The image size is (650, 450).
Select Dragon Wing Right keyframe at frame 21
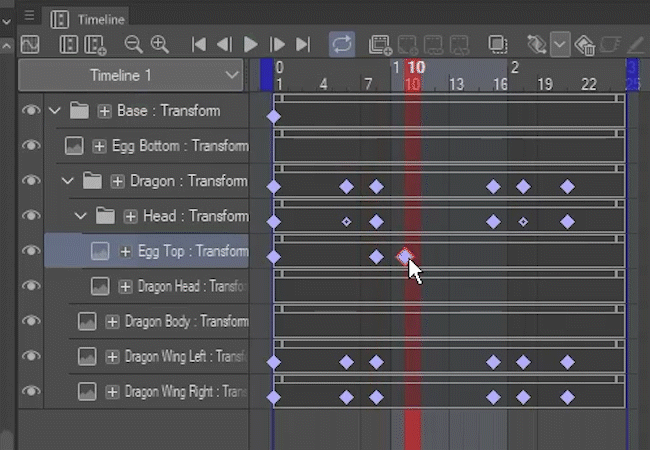567,397
